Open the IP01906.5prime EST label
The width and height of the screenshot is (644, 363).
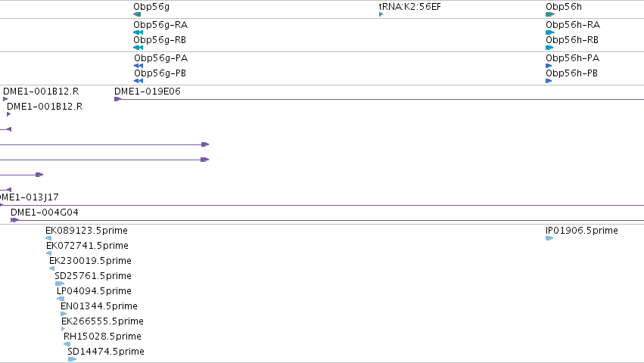582,231
